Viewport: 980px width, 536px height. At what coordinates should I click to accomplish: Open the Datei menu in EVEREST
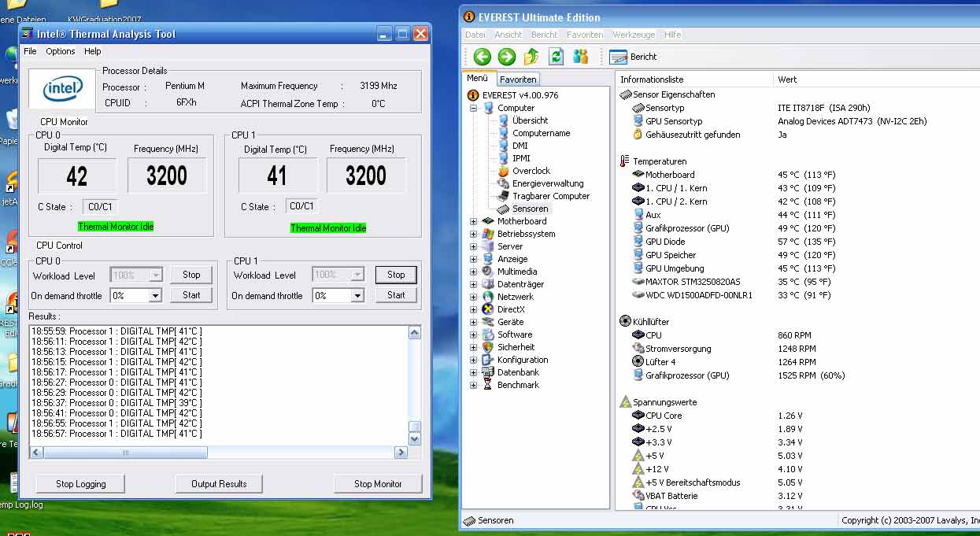point(475,35)
